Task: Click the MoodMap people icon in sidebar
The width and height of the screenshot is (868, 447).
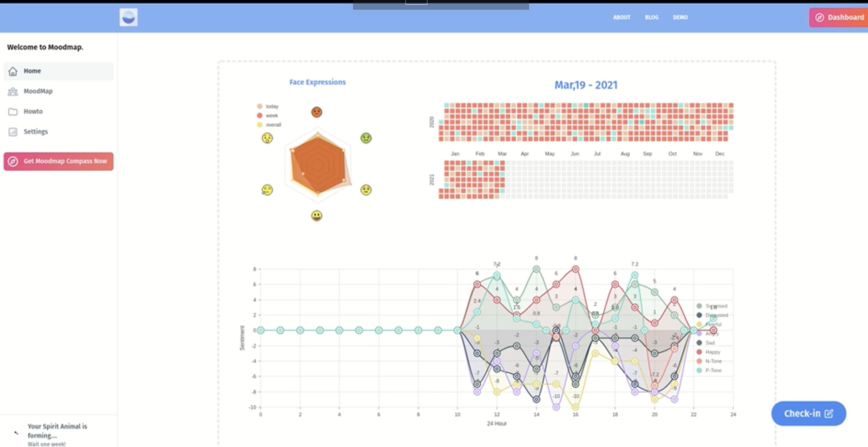Action: pyautogui.click(x=13, y=91)
